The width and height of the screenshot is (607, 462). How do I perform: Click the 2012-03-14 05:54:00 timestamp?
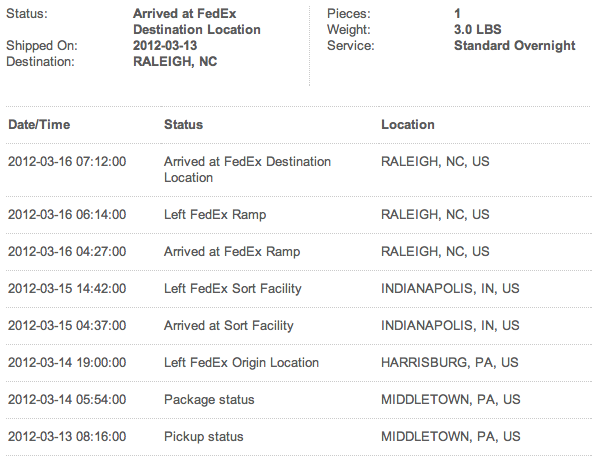click(67, 400)
